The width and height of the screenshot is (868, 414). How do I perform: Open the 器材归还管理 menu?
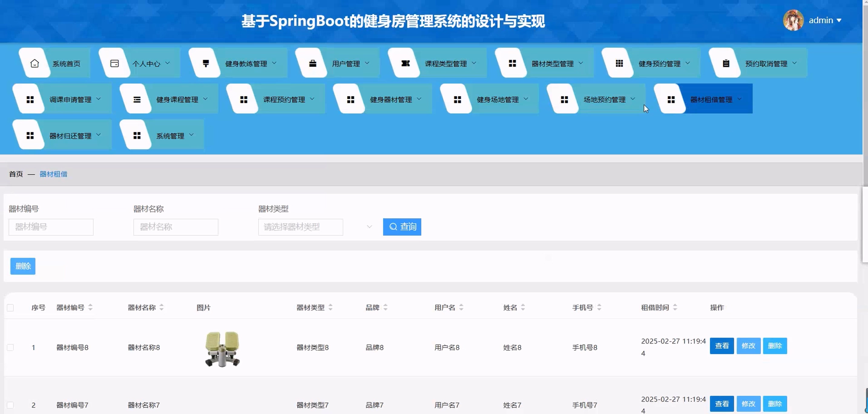[x=70, y=136]
